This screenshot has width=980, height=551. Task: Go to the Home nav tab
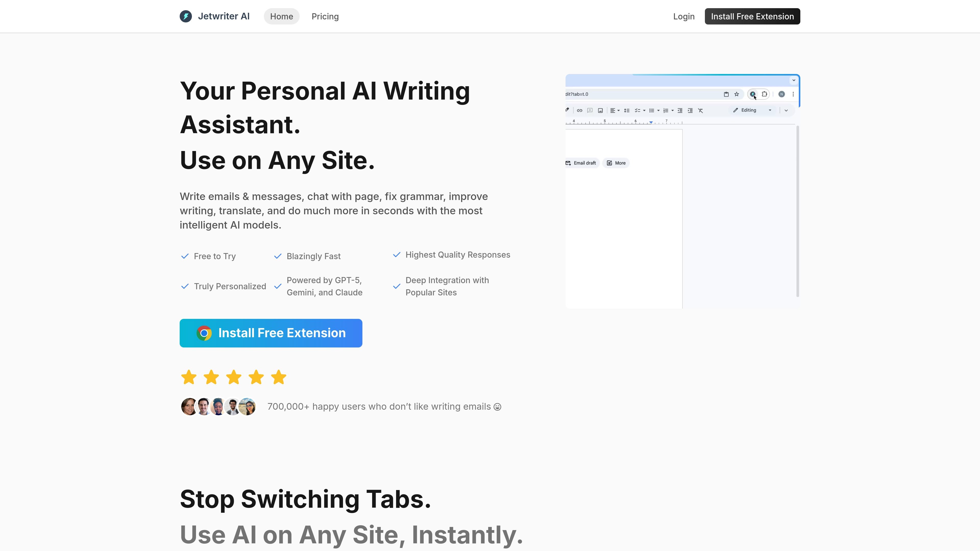coord(281,16)
